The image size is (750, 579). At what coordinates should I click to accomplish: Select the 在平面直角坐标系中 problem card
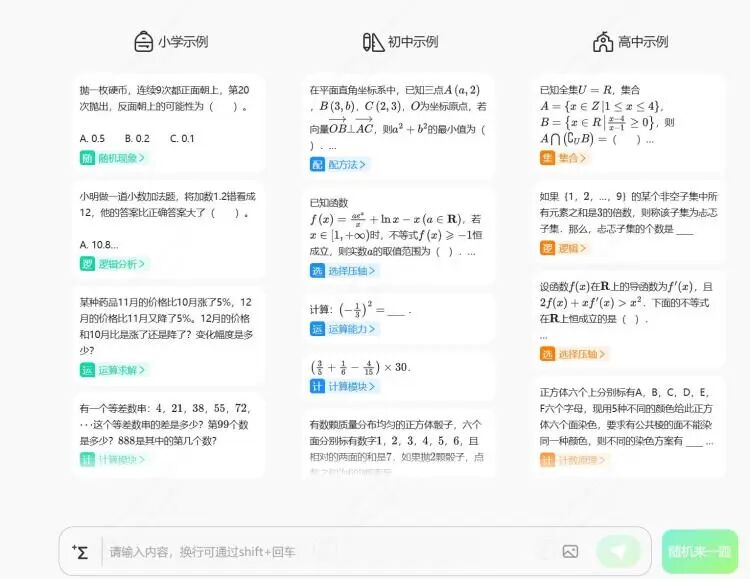399,126
